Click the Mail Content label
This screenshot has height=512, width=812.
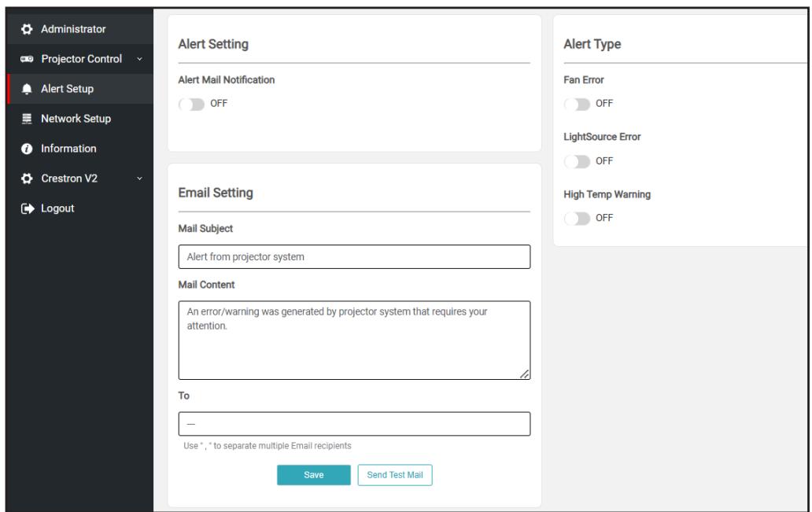tap(207, 285)
